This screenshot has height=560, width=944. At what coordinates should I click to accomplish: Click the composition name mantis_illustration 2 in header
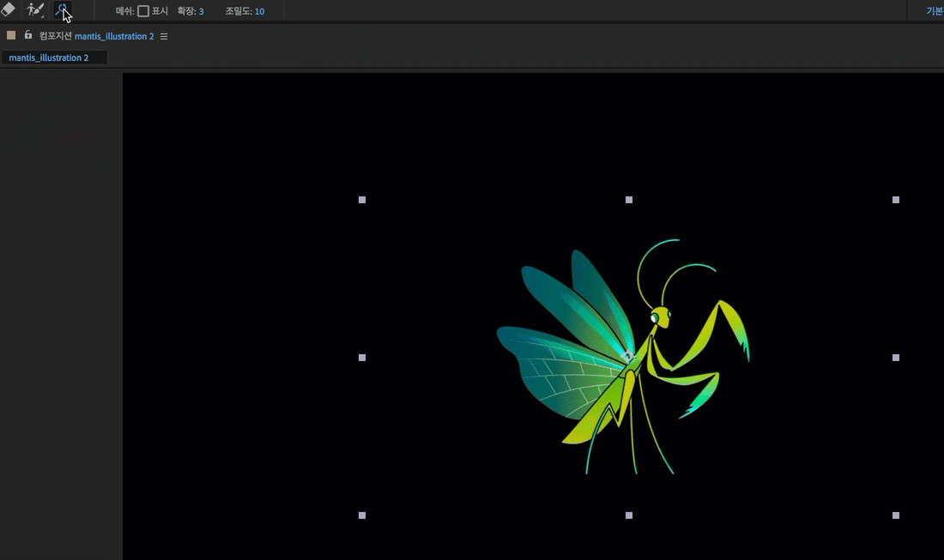coord(114,37)
